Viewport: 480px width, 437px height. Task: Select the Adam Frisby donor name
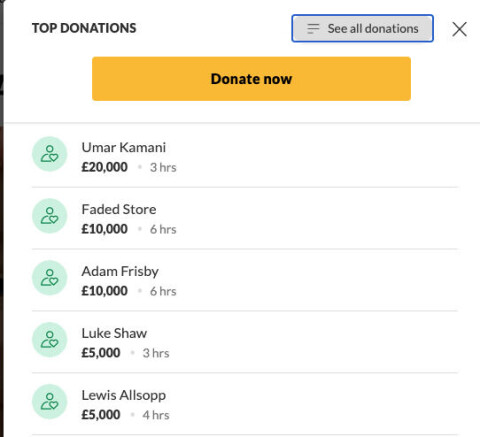[120, 272]
